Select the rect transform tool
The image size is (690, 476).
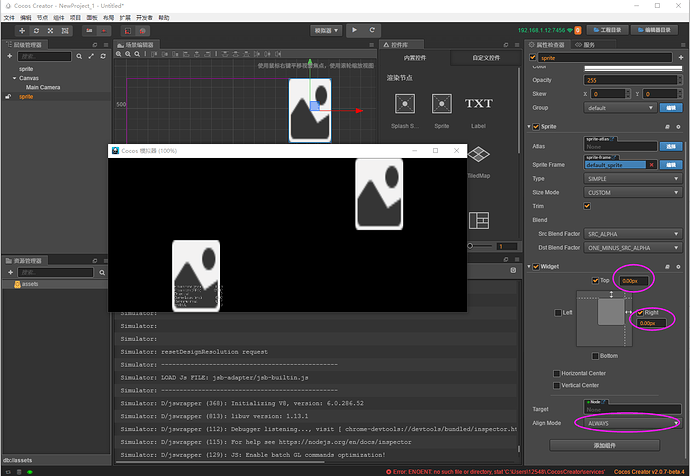(x=65, y=30)
